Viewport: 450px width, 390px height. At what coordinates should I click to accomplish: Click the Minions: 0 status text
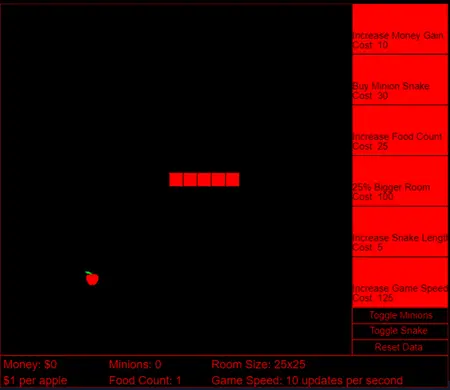(135, 364)
